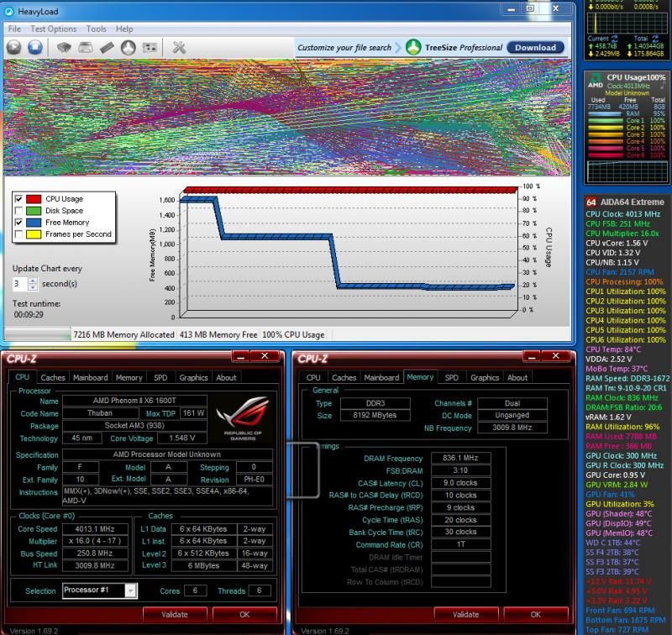Start the HeavyLoad stress test
This screenshot has width=672, height=635.
click(x=14, y=48)
